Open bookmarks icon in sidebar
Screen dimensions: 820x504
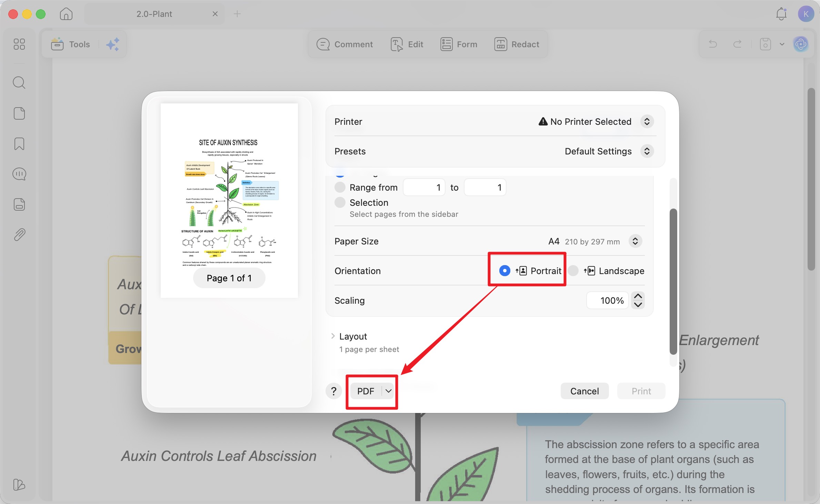click(19, 144)
